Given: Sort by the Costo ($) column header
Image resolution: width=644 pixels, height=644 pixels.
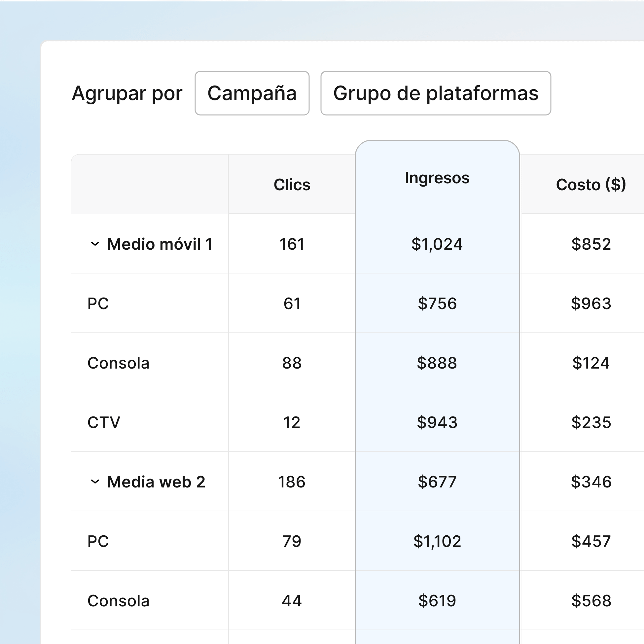Looking at the screenshot, I should pos(591,185).
